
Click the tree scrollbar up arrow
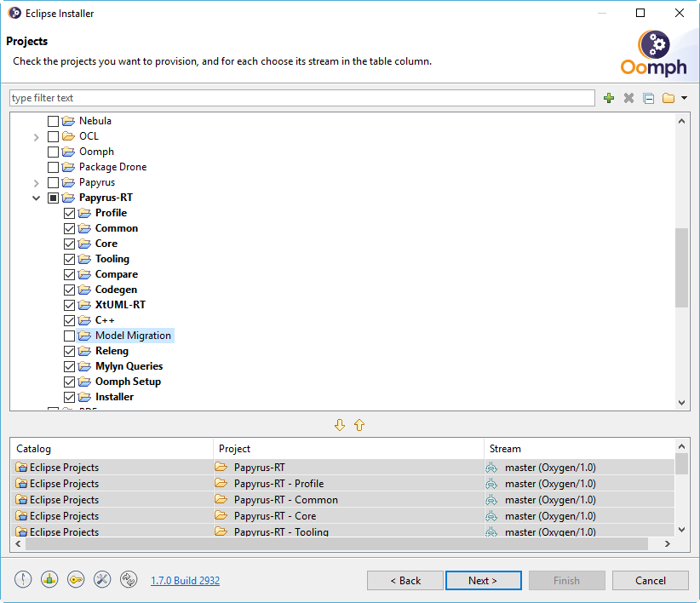[682, 121]
